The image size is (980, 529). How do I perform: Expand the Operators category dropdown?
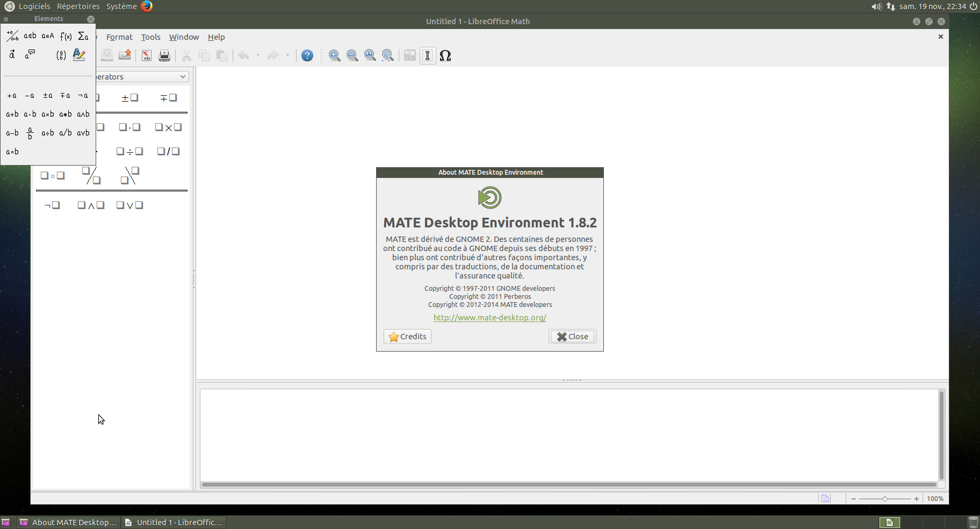pos(183,77)
